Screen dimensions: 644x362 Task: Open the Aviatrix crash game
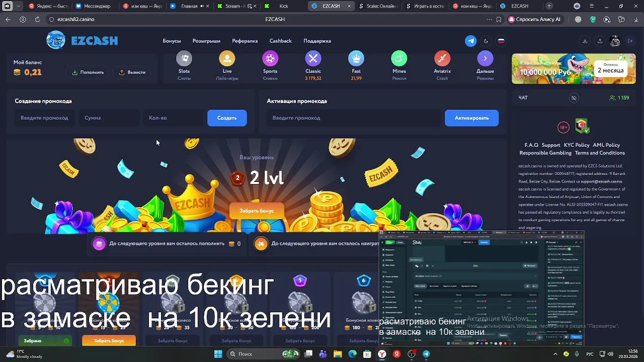[442, 66]
